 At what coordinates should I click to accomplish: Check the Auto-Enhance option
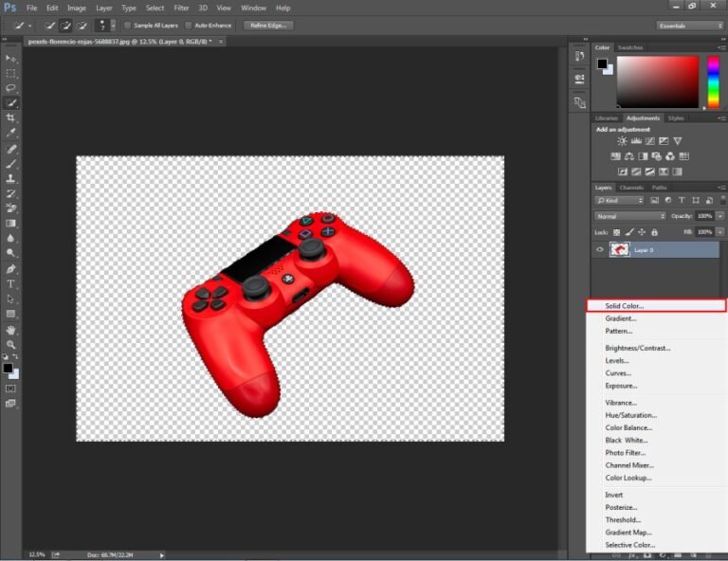[189, 26]
